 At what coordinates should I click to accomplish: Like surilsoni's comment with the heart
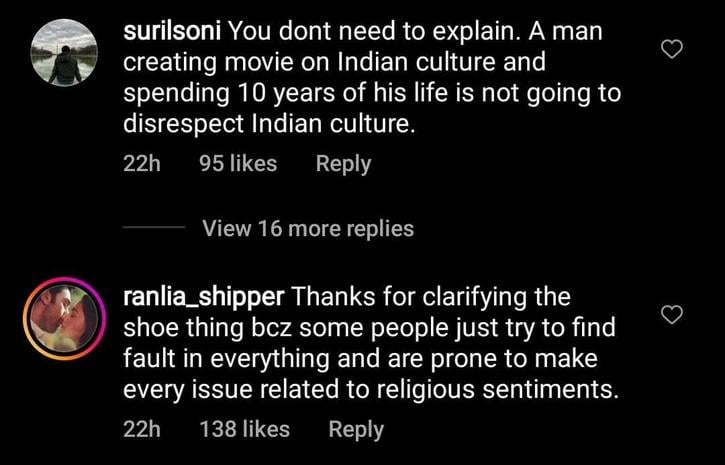(673, 50)
